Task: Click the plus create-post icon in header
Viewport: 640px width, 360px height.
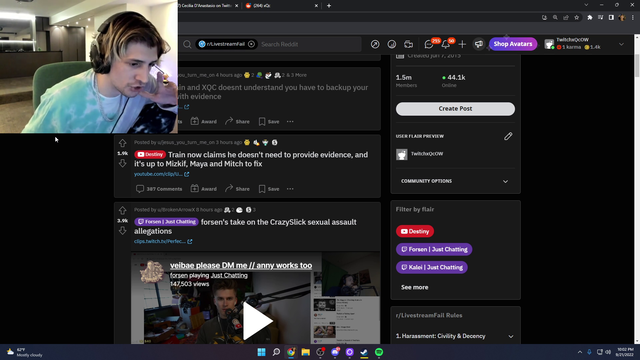Action: 462,44
